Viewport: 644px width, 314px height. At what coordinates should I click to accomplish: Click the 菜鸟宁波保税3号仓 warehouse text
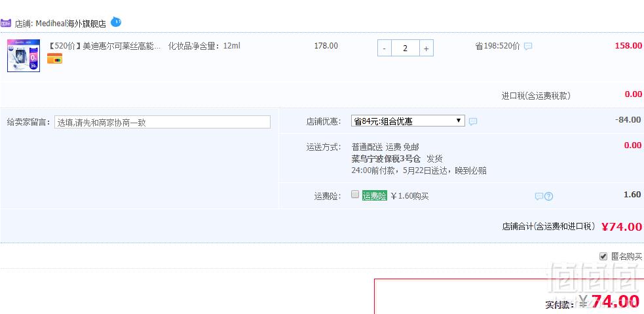coord(386,159)
